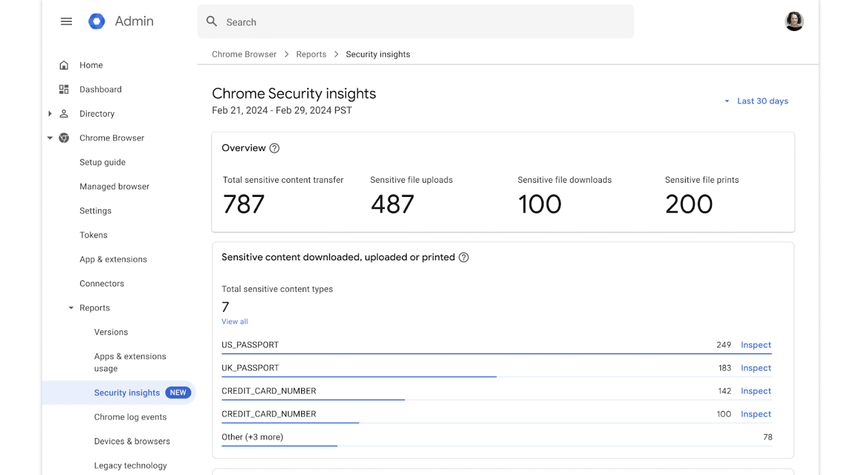868x475 pixels.
Task: Go to Connectors in sidebar
Action: (x=102, y=284)
